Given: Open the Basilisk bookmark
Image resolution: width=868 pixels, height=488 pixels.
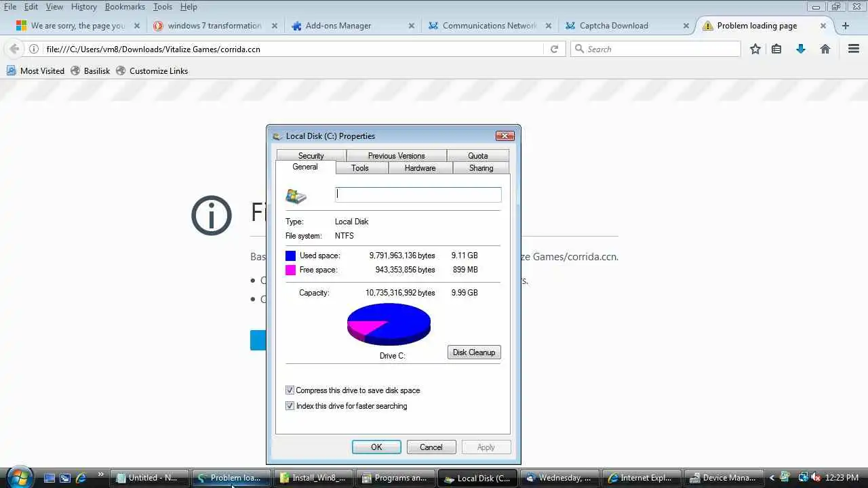Looking at the screenshot, I should point(90,70).
